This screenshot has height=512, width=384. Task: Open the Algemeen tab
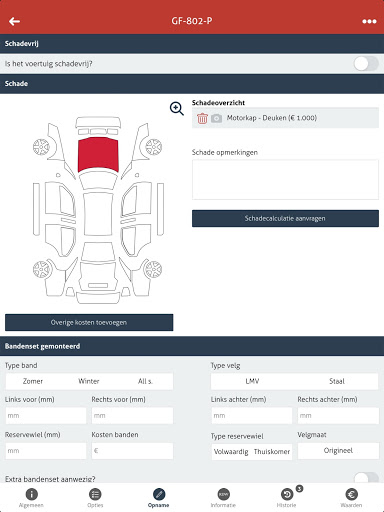31,498
